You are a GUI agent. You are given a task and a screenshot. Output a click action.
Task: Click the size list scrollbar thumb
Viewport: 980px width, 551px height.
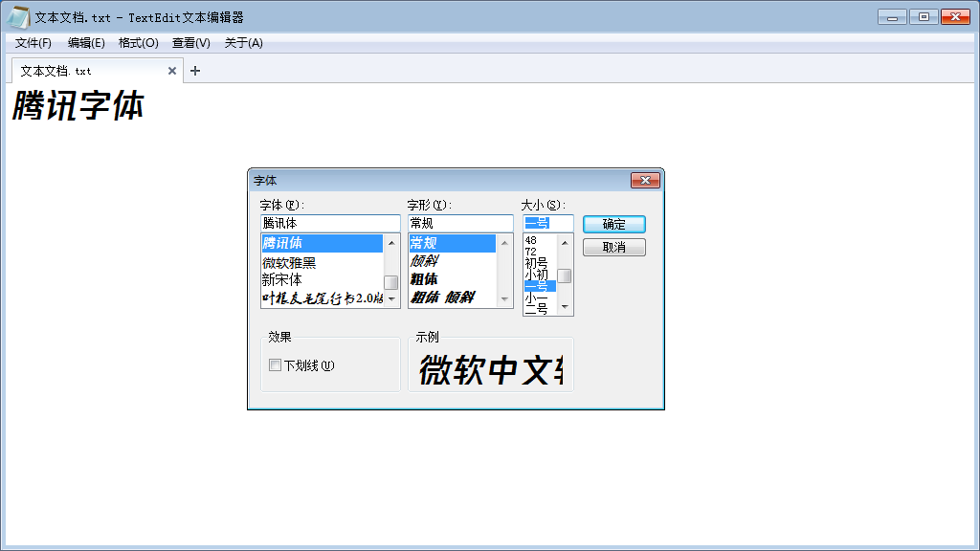click(565, 275)
